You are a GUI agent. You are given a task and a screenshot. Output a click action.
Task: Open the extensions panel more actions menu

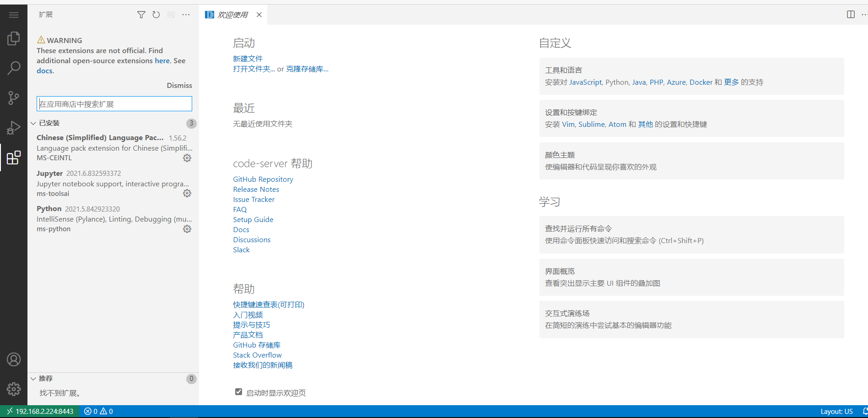pyautogui.click(x=186, y=15)
